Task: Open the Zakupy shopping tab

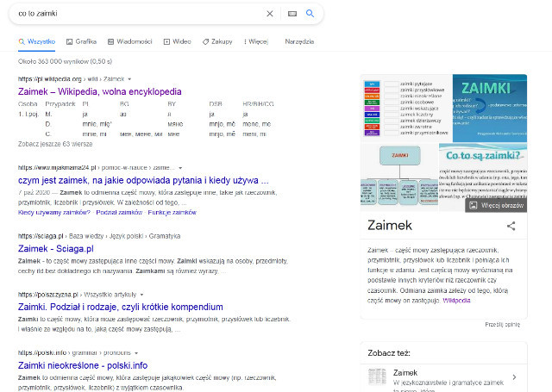Action: coord(217,41)
